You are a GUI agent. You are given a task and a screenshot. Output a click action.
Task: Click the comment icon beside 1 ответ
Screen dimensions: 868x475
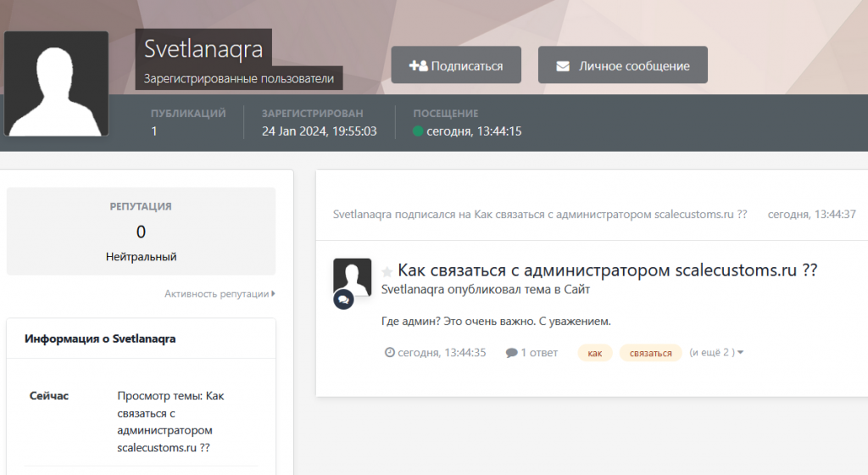[511, 353]
